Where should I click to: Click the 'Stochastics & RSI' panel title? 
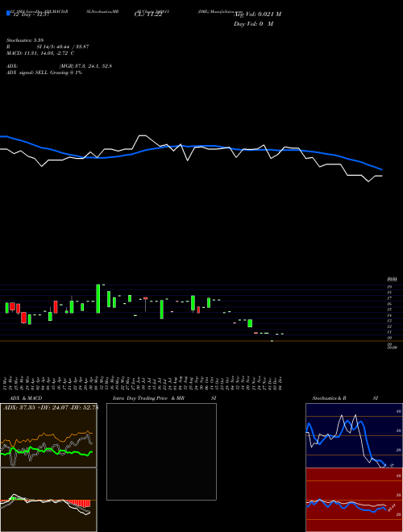tap(345, 398)
